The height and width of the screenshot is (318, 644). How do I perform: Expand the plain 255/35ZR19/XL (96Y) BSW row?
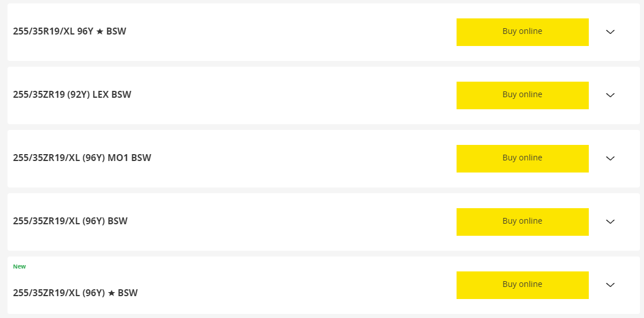tap(611, 222)
